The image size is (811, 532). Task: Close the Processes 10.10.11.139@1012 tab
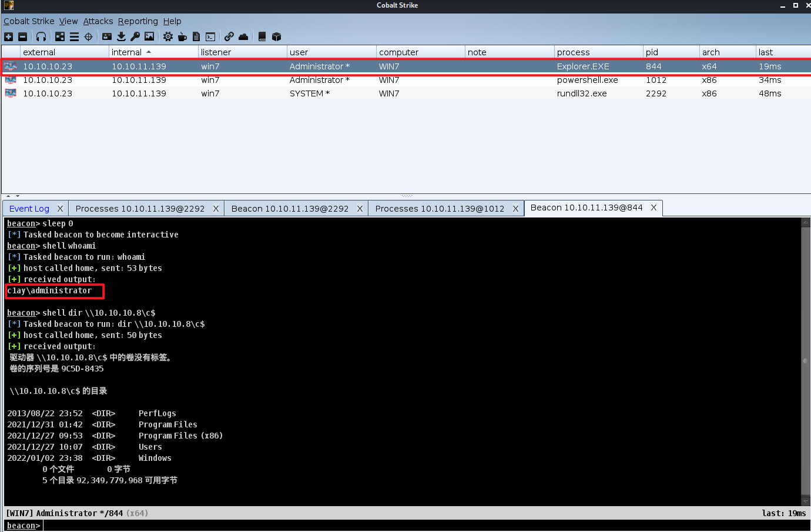pos(515,209)
